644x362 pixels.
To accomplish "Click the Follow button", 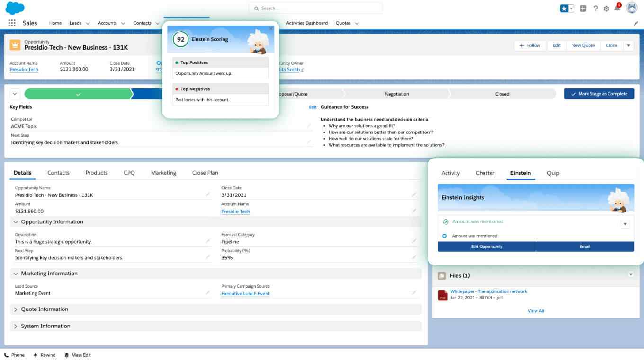I will coord(530,45).
